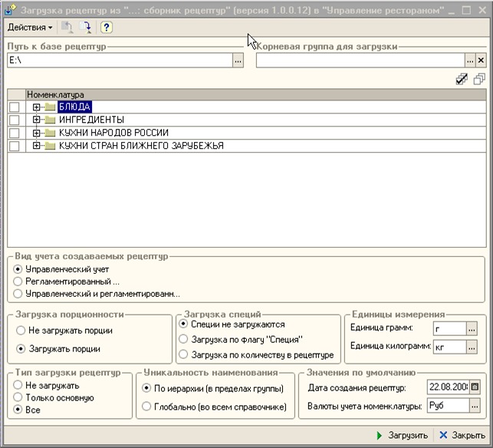Image resolution: width=493 pixels, height=448 pixels.
Task: Click the save settings toolbar icon
Action: click(x=85, y=28)
